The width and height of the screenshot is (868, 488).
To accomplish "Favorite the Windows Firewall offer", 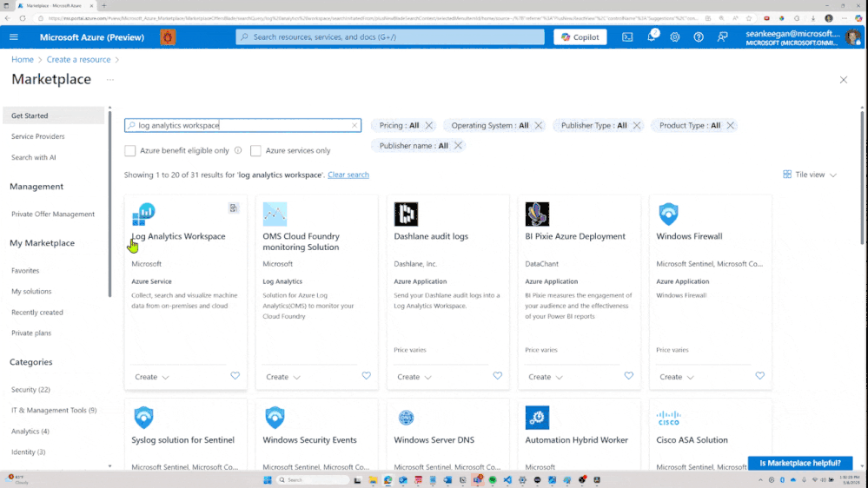I will point(760,376).
